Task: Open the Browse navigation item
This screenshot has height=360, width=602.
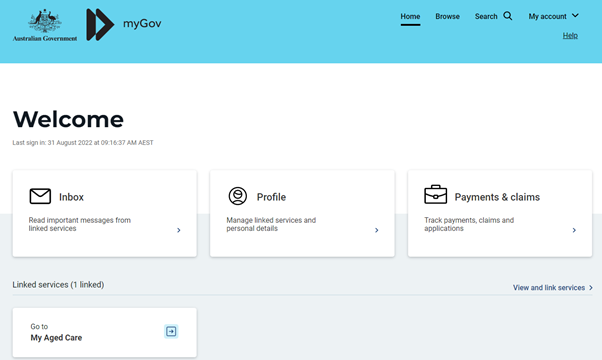Action: 447,17
